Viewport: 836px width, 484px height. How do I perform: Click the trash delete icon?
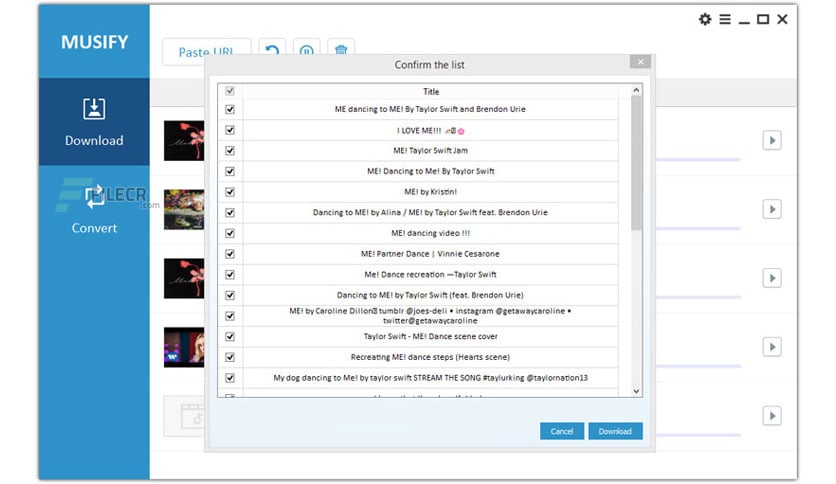(x=341, y=49)
